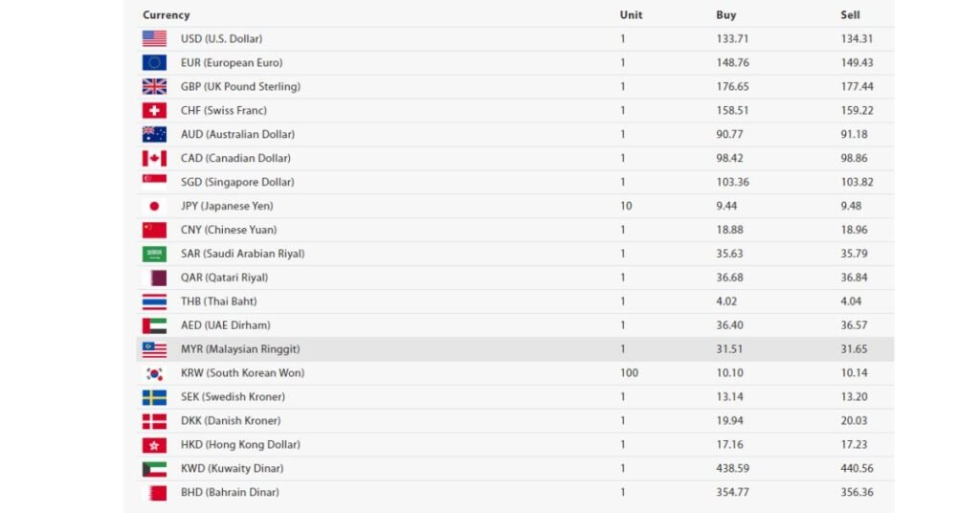
Task: Click the Buy column header
Action: pos(725,15)
